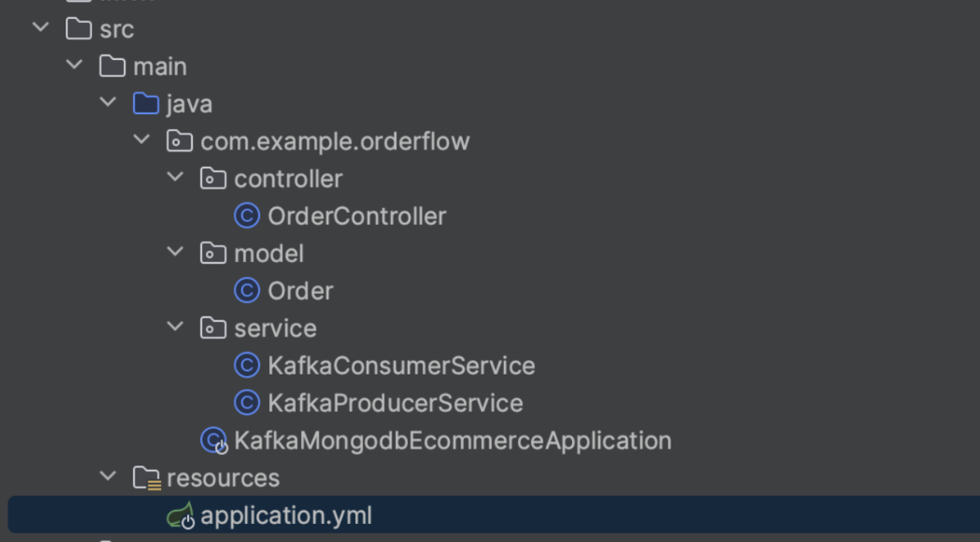The height and width of the screenshot is (542, 980).
Task: Click the package icon next to com.example.orderflow
Action: click(181, 140)
